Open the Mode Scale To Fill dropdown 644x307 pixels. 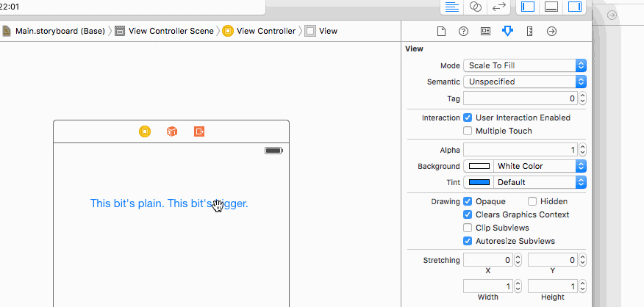pyautogui.click(x=524, y=65)
